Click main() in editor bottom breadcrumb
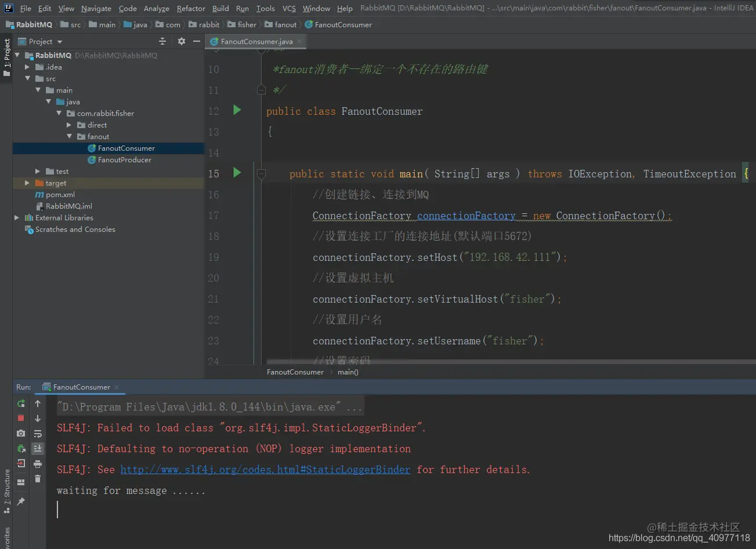The image size is (756, 549). point(348,372)
